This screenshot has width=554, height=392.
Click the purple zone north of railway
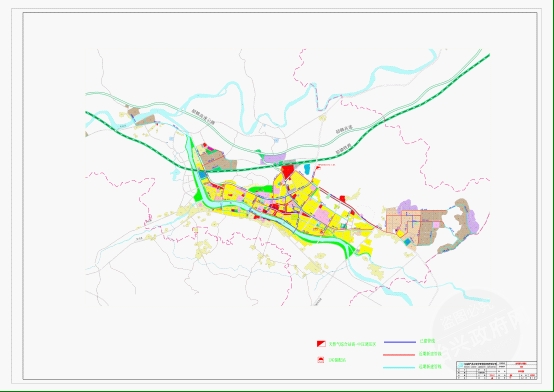(x=274, y=159)
